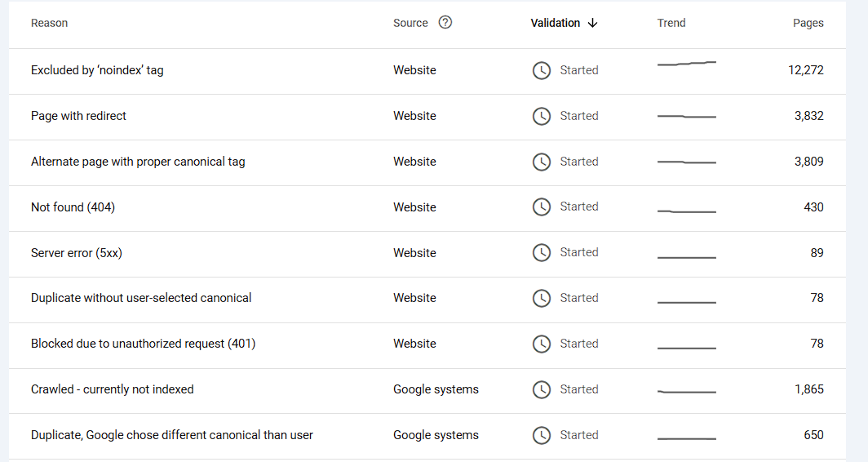Click clock icon in Not found (404) row
The width and height of the screenshot is (868, 462).
click(541, 207)
